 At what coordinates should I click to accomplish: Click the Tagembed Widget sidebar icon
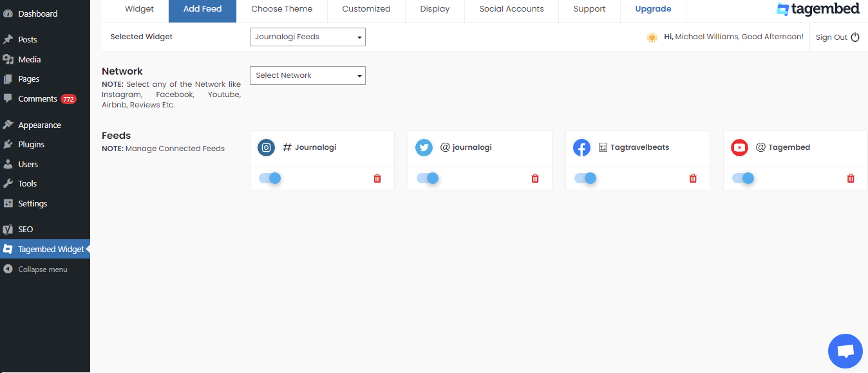click(8, 249)
